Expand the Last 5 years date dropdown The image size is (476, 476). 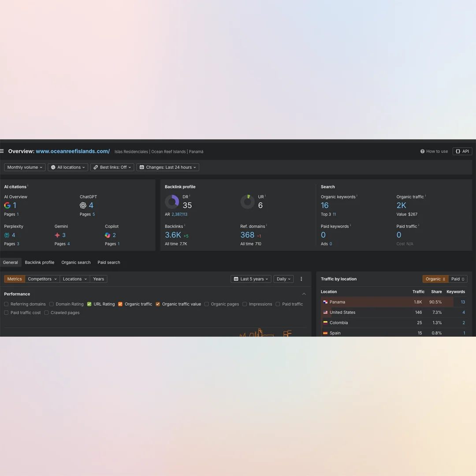[x=251, y=279]
